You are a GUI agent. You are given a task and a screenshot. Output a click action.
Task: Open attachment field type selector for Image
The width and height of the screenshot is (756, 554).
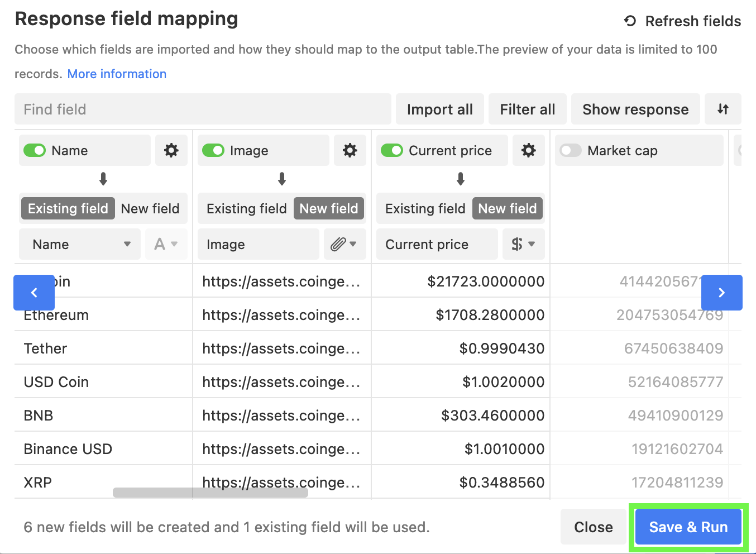tap(344, 244)
